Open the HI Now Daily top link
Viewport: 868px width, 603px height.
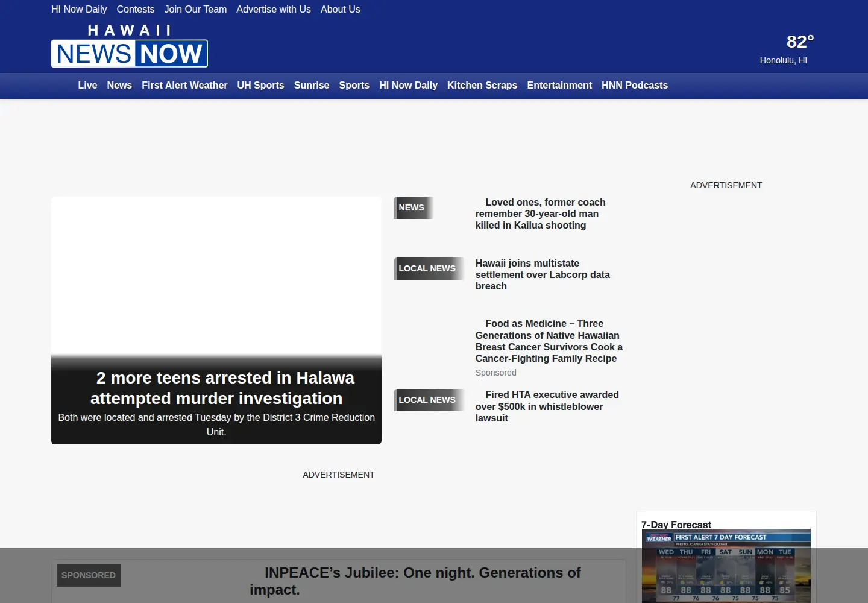click(79, 9)
